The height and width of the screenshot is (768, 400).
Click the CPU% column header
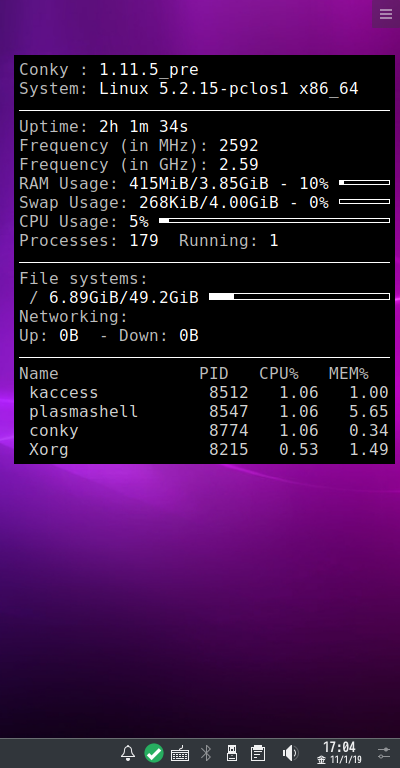[279, 374]
